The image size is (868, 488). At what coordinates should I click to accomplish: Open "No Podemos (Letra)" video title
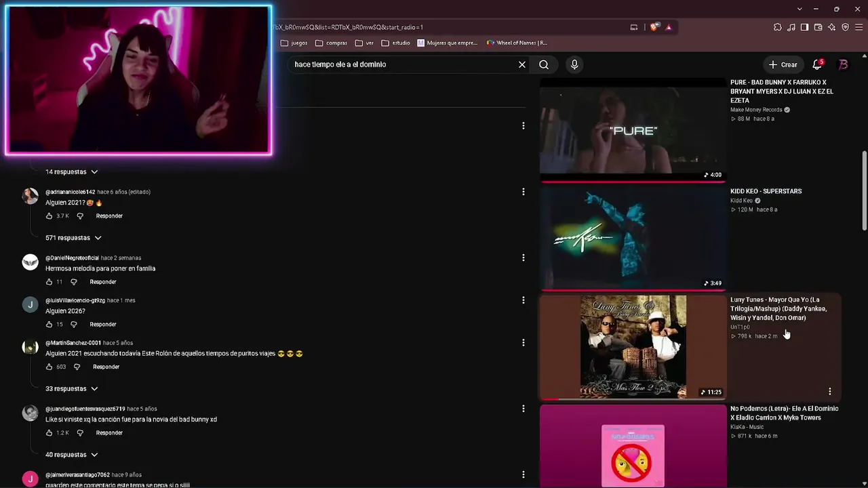point(785,413)
